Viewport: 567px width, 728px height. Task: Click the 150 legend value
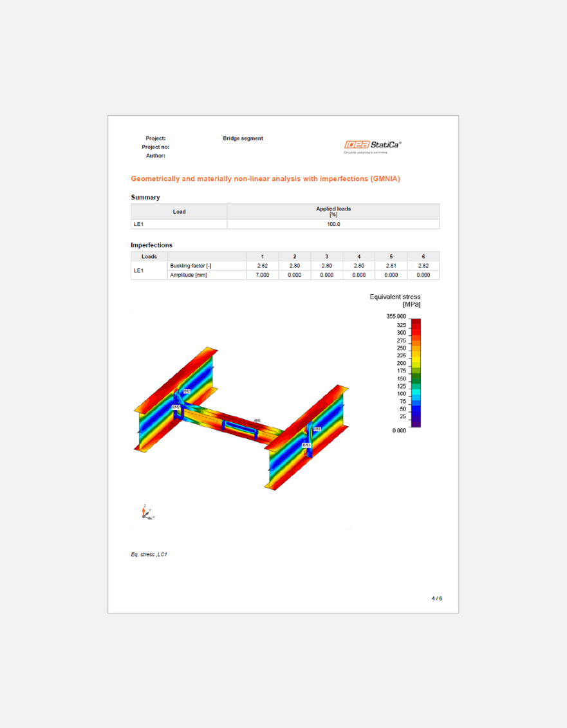(x=401, y=379)
